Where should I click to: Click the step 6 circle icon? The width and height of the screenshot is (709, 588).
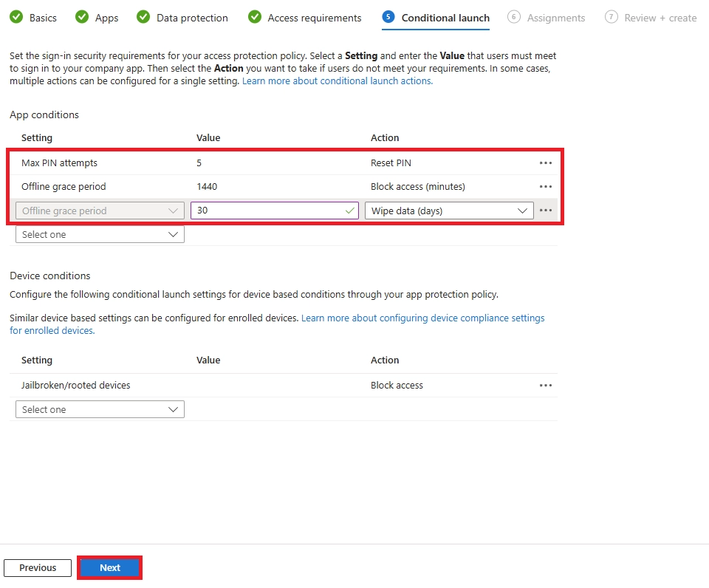pyautogui.click(x=514, y=17)
